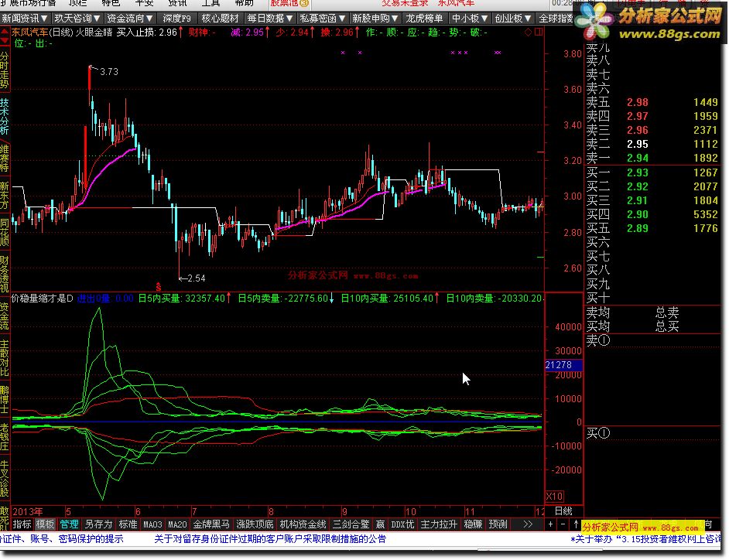Image resolution: width=729 pixels, height=560 pixels.
Task: Click the 指标 indicator tab
Action: coord(22,524)
